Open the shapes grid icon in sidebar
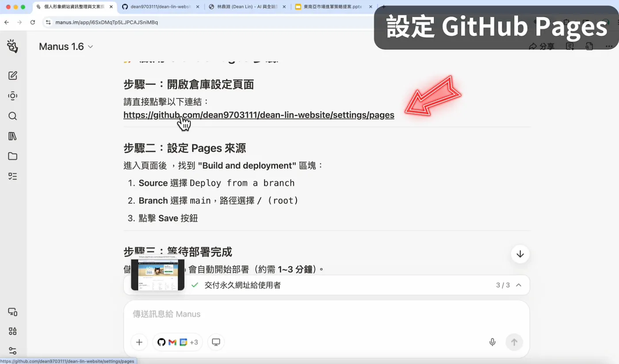The height and width of the screenshot is (364, 619). point(13,331)
